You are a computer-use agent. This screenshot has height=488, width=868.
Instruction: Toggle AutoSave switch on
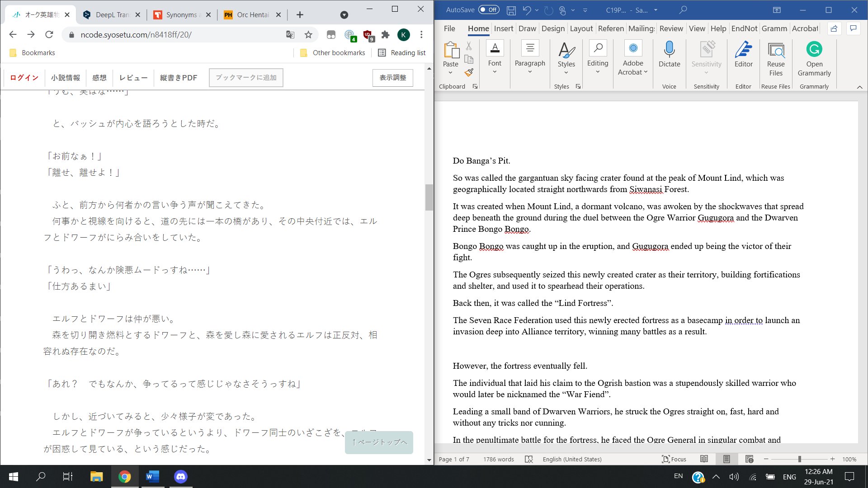[x=488, y=9]
